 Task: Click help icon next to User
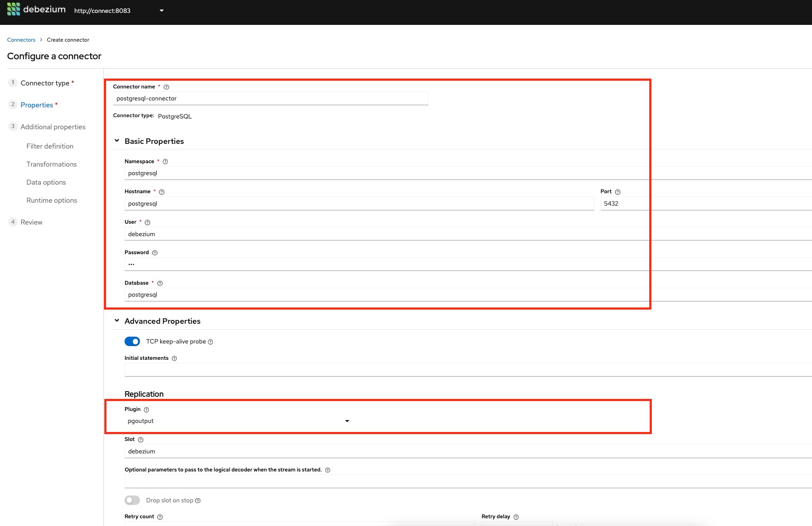148,222
